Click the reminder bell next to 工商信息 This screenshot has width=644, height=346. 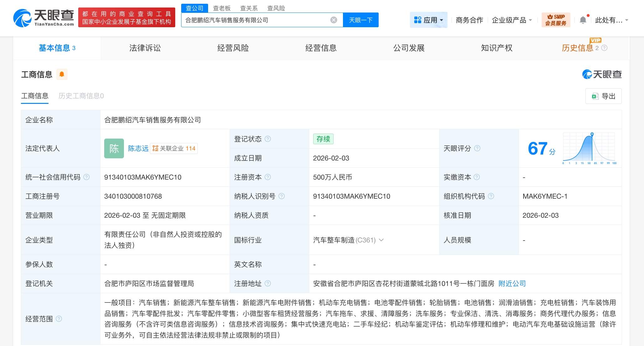pos(62,74)
